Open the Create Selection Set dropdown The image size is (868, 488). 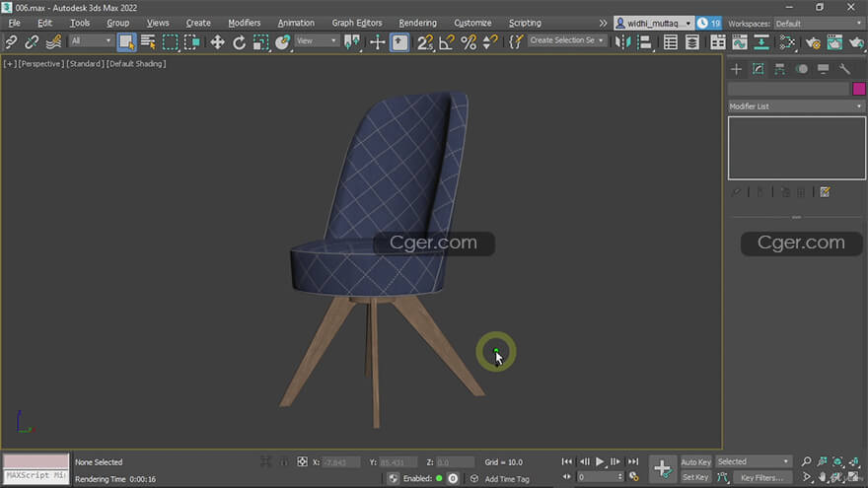pos(566,41)
